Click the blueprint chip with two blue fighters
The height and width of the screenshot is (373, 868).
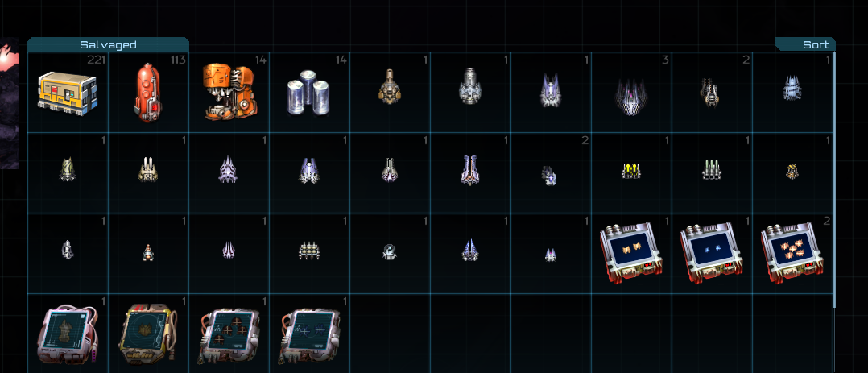(711, 252)
